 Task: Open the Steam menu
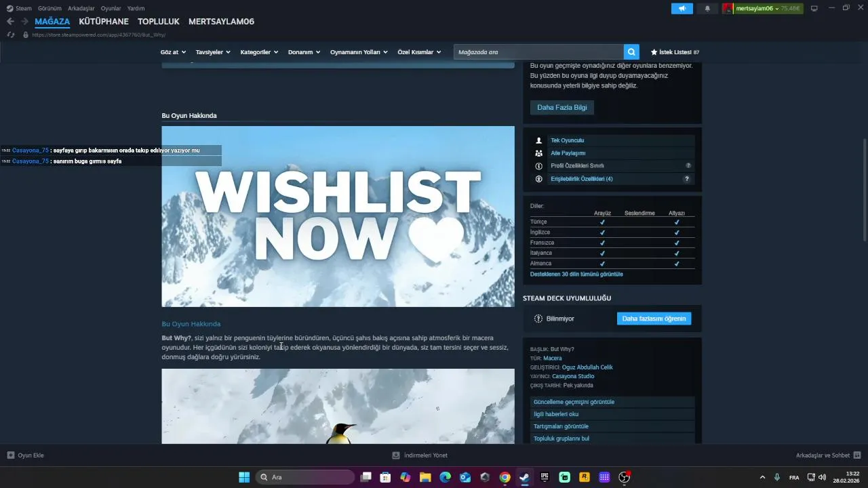[19, 8]
